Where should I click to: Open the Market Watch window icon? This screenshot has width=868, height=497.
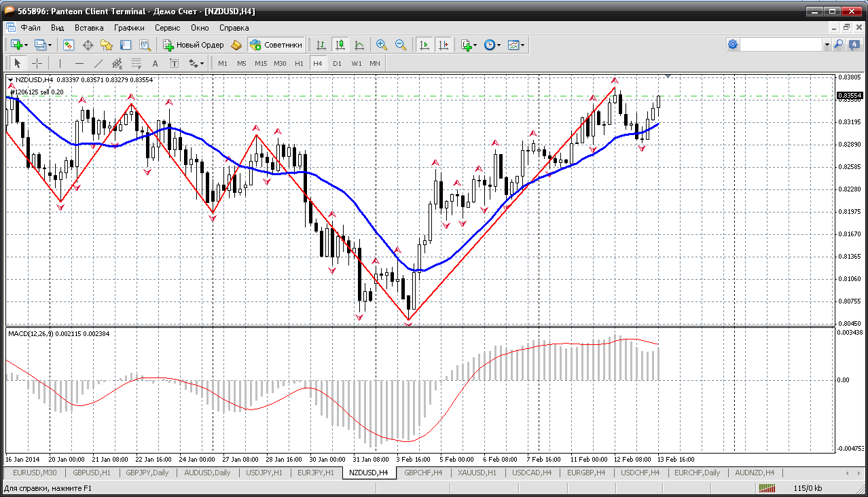[x=69, y=45]
